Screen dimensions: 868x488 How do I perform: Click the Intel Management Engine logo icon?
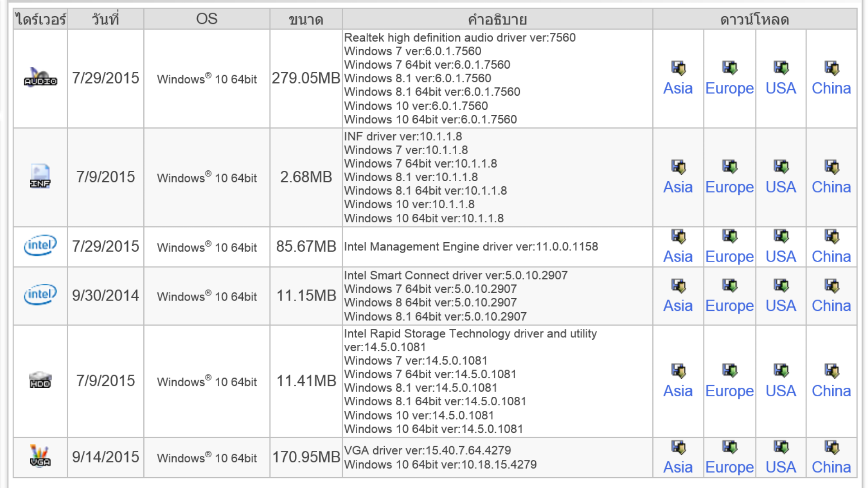(40, 246)
